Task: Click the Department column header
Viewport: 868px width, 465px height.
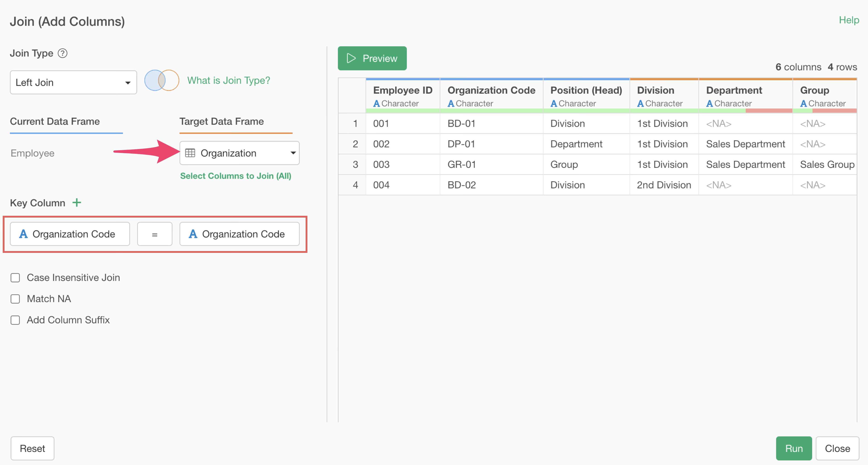Action: coord(746,96)
